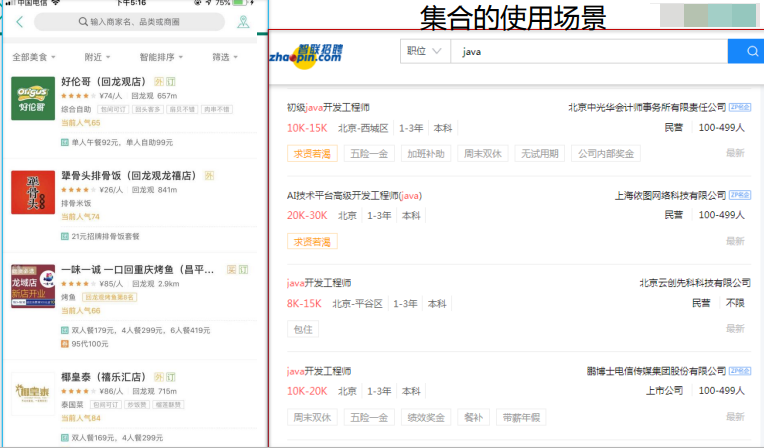
Task: Click 求贤若渴 tag on 初级java job
Action: tap(312, 154)
